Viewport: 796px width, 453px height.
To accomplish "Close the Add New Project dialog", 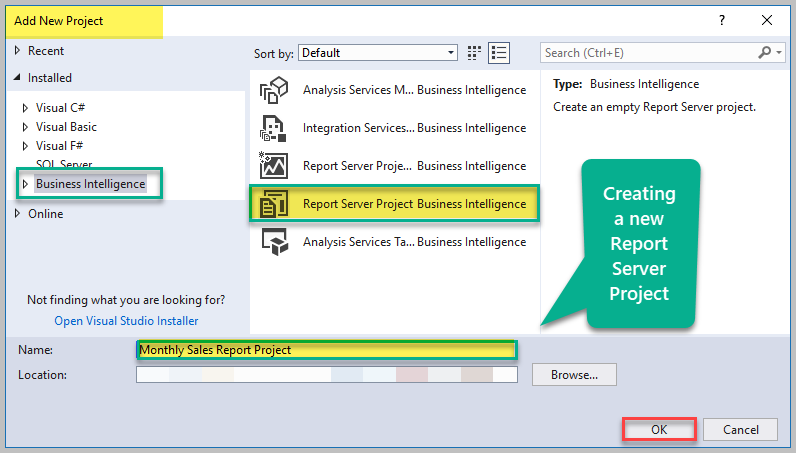I will (767, 20).
